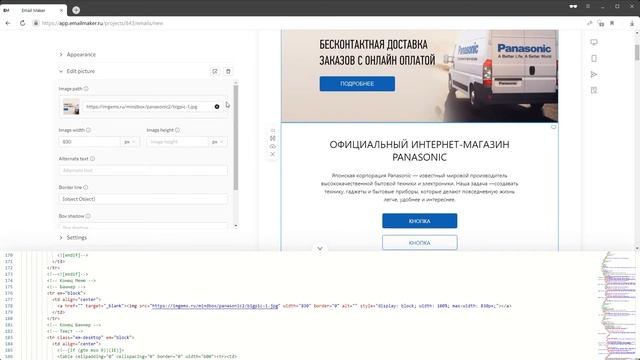Click the page vertical scrollbar thumb
The width and height of the screenshot is (640, 360).
click(637, 52)
